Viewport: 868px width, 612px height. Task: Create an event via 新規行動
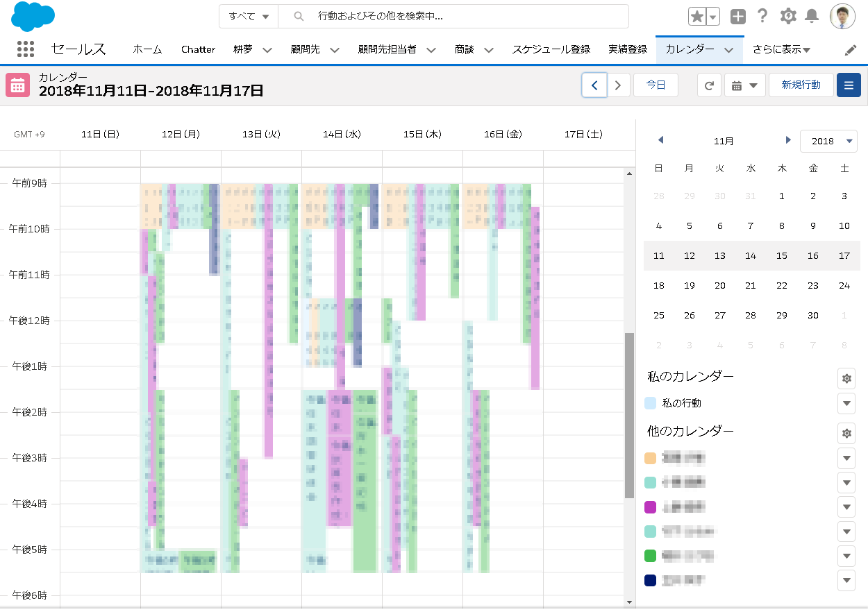801,85
